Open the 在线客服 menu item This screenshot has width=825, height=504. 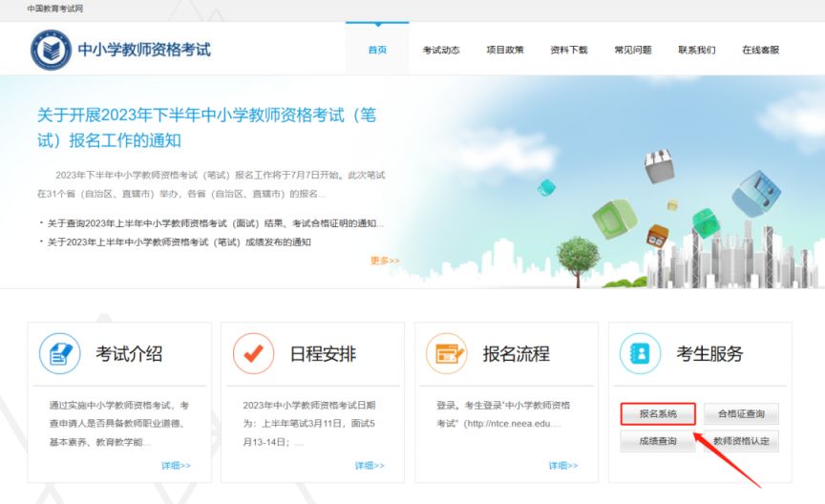click(760, 50)
